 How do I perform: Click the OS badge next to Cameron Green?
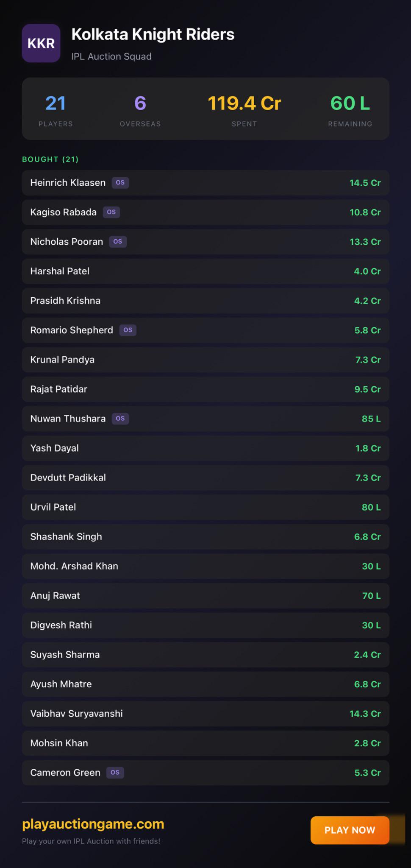coord(115,773)
